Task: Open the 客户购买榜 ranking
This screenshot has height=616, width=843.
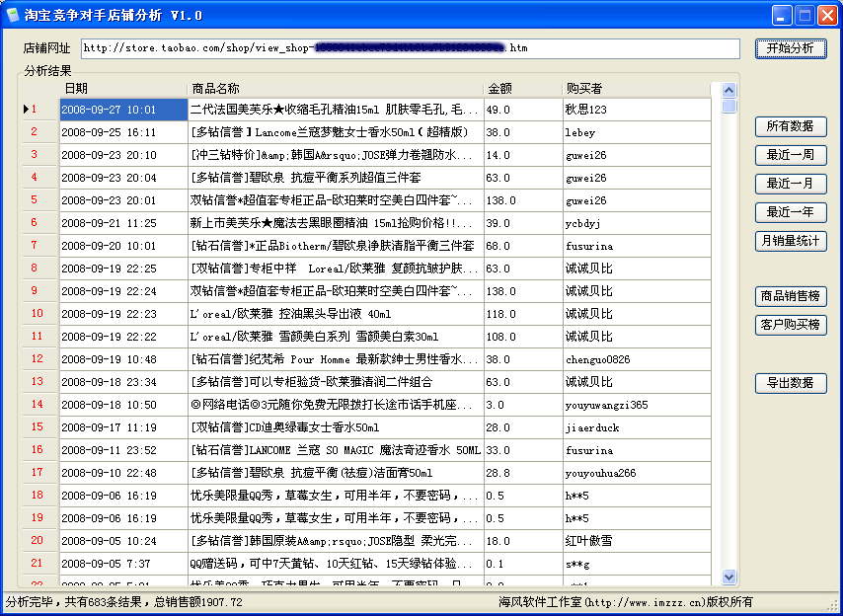Action: [790, 325]
